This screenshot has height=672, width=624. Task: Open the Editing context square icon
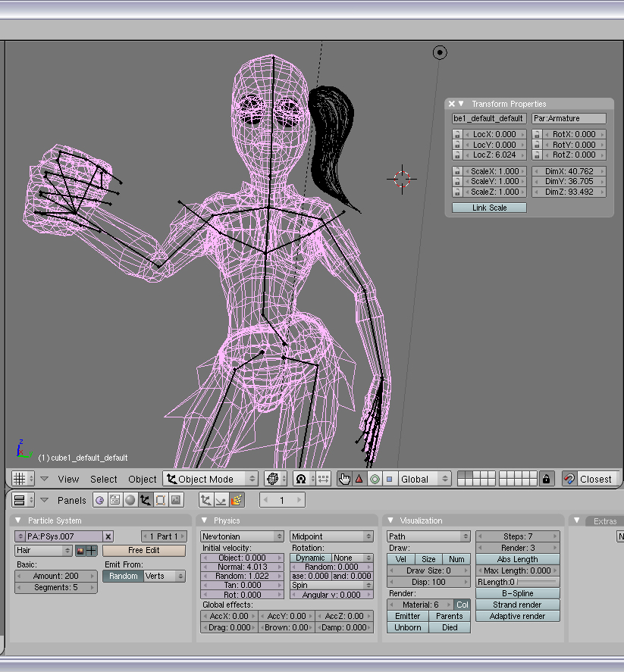pos(161,500)
